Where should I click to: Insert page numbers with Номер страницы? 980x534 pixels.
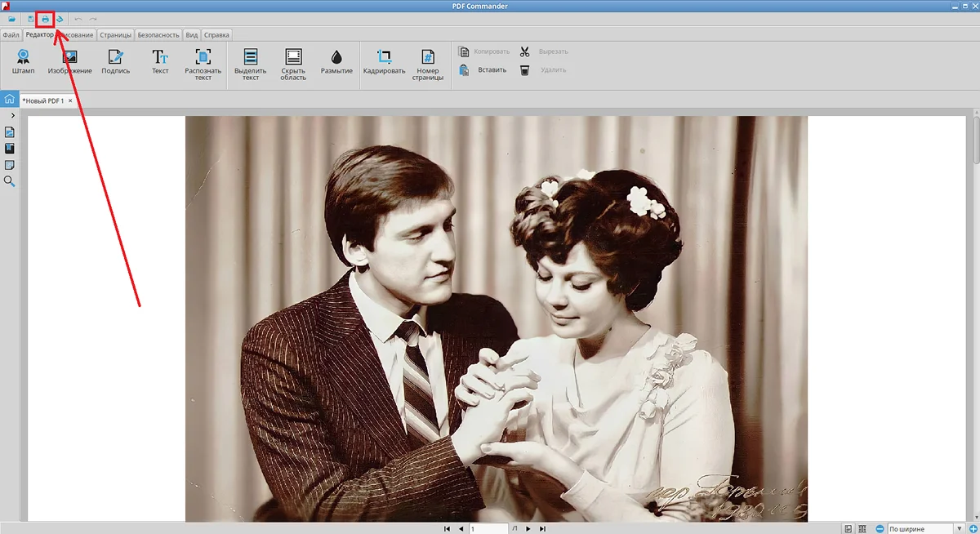(427, 64)
